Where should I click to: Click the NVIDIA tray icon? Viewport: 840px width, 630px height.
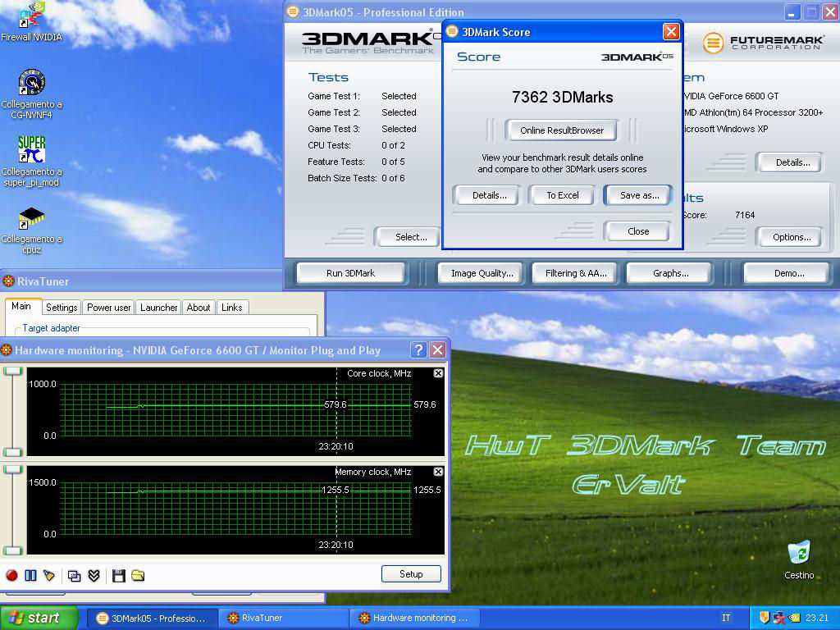[x=794, y=618]
